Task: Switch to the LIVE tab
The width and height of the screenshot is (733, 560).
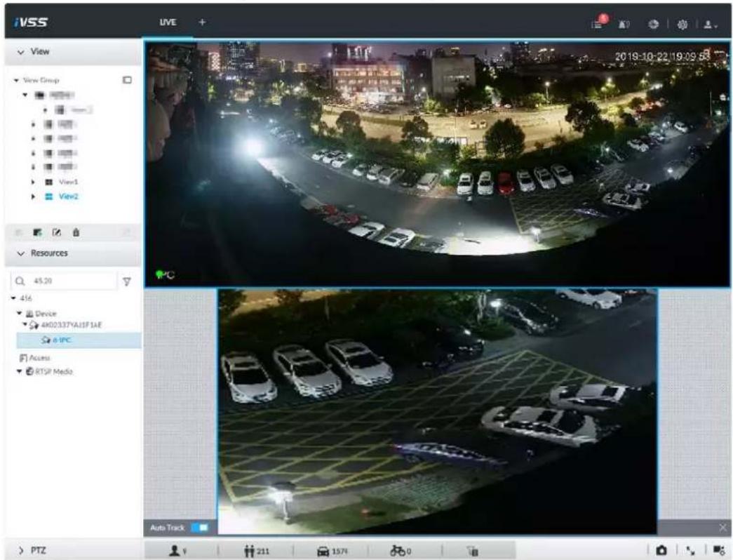Action: (x=168, y=22)
